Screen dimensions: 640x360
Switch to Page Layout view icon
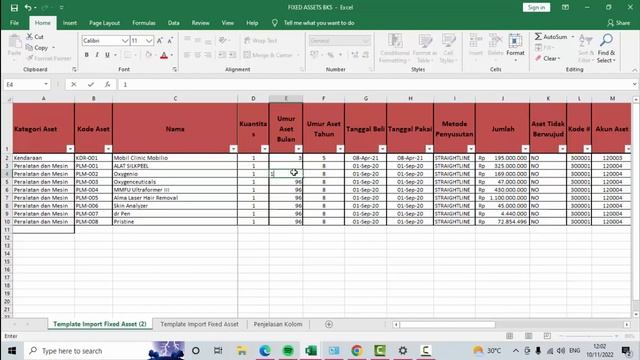529,336
